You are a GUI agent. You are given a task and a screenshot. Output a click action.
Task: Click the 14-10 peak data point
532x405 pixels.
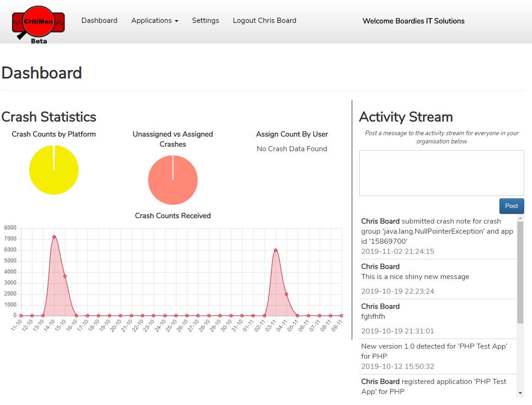click(54, 237)
